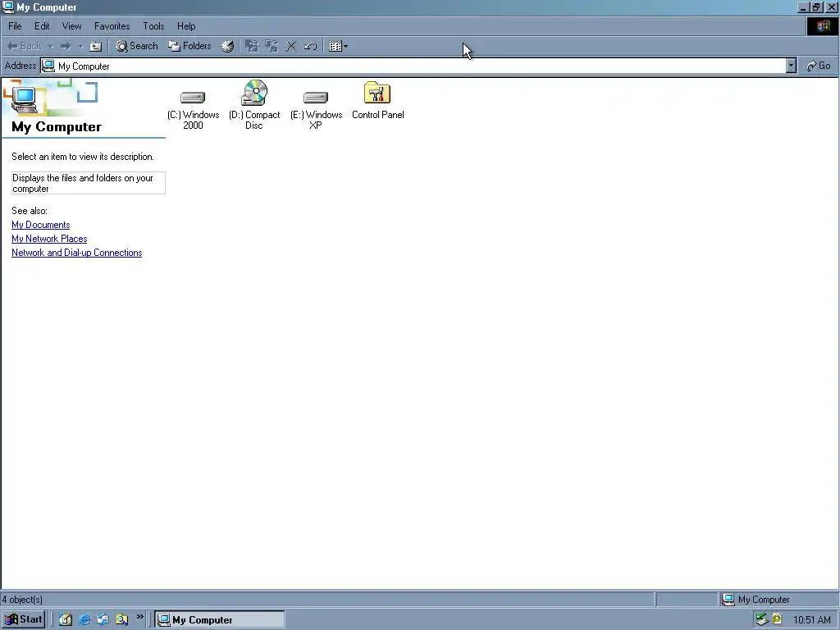Click the 10:51 AM clock
840x630 pixels.
[x=811, y=620]
